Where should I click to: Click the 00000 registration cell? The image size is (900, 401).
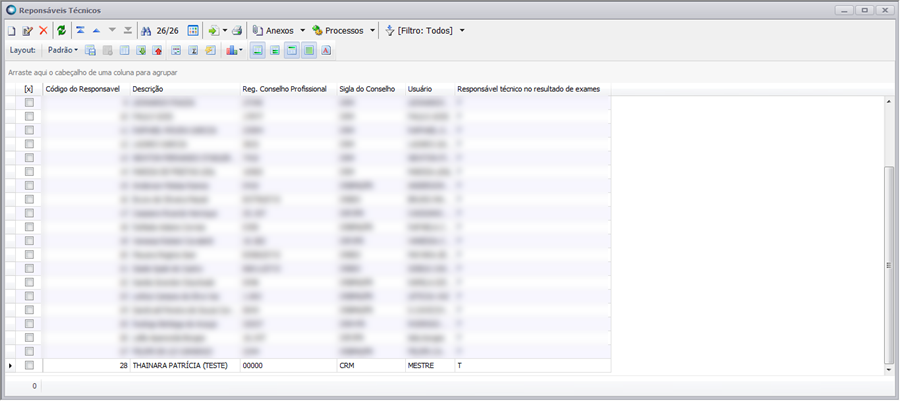pyautogui.click(x=288, y=365)
